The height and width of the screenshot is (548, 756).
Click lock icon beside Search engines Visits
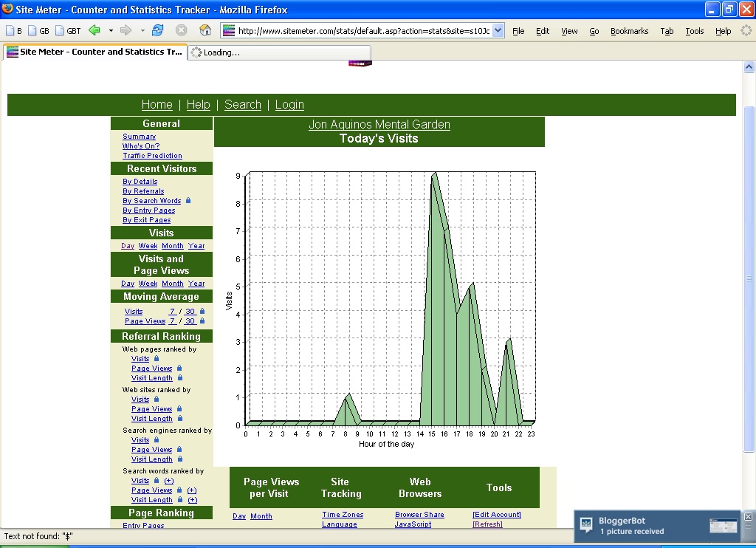(157, 439)
